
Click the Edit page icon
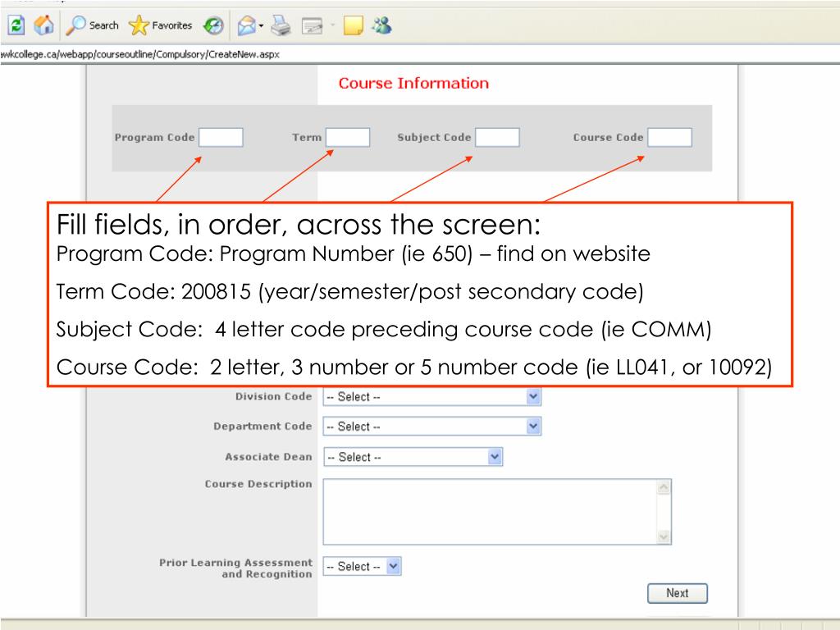(x=313, y=25)
